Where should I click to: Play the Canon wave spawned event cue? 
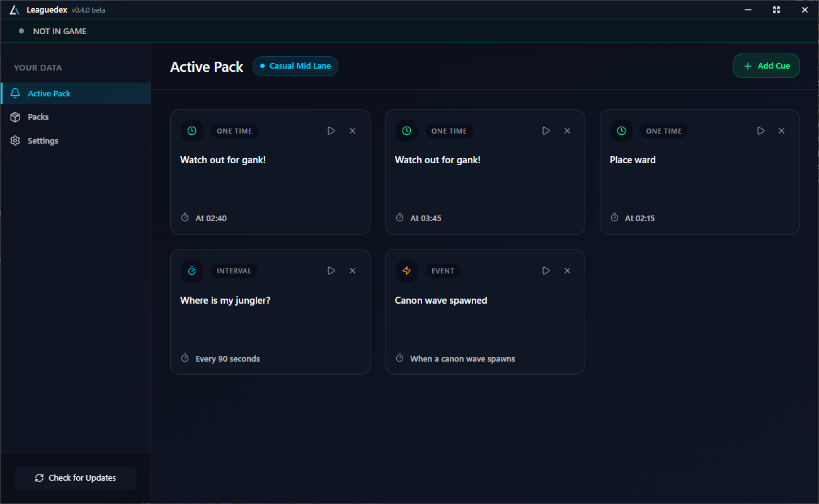coord(546,270)
